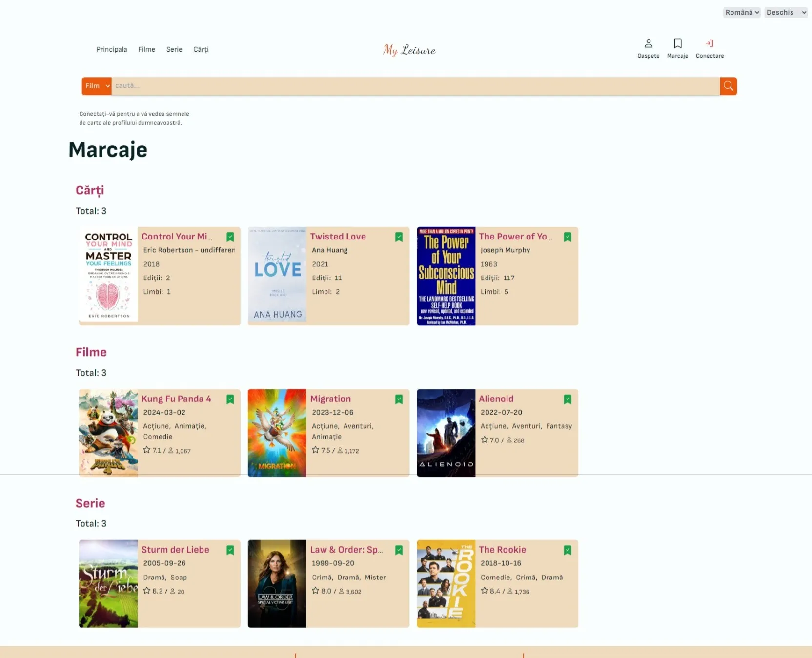This screenshot has height=658, width=812.
Task: Open The Power of Yo... title link
Action: pos(515,237)
